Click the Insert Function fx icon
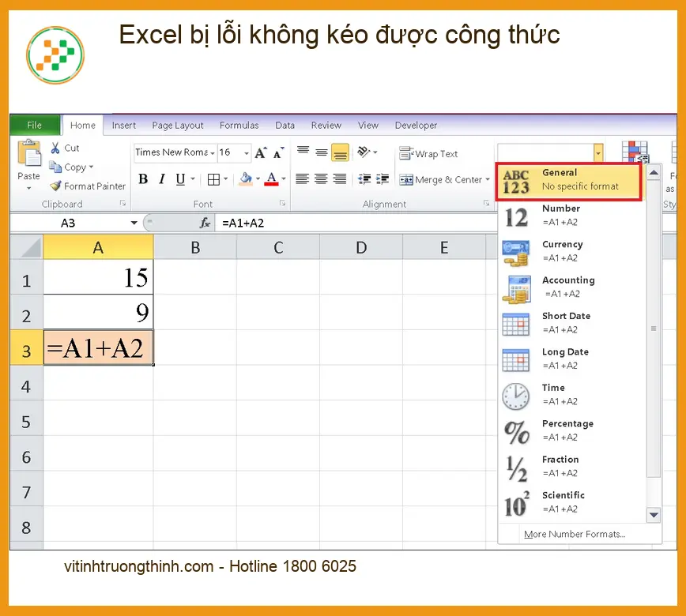 pyautogui.click(x=205, y=223)
